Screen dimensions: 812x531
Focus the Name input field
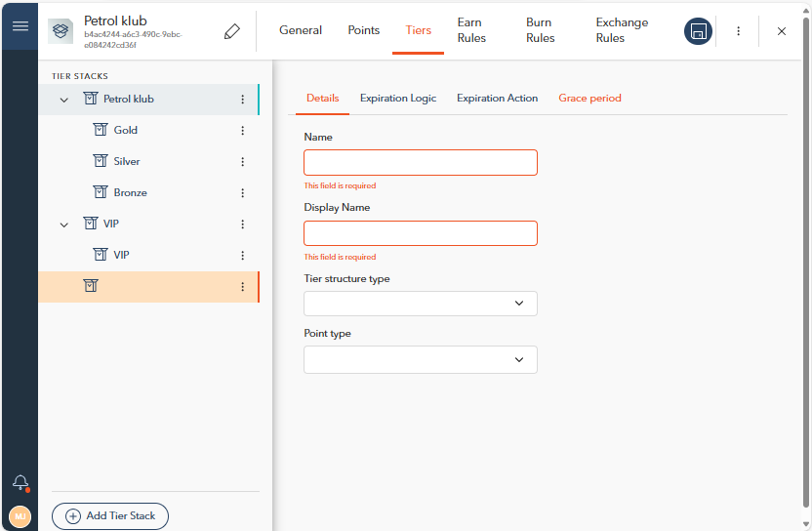point(421,163)
